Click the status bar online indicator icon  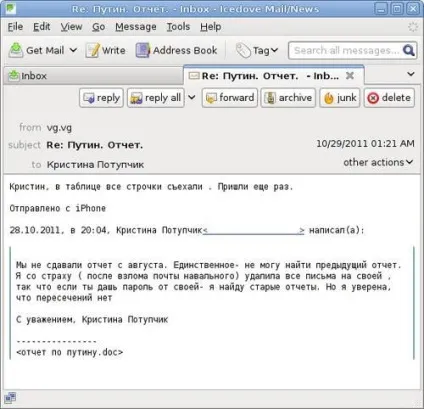[x=10, y=398]
